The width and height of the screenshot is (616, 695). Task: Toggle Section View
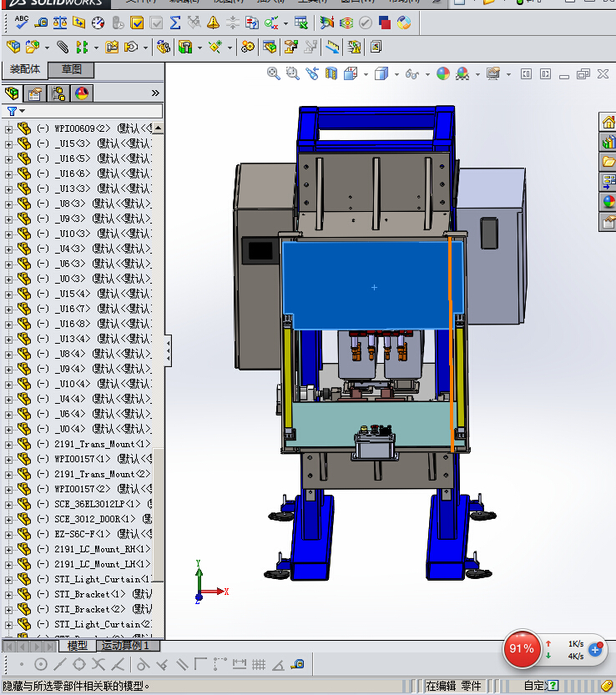tap(331, 73)
